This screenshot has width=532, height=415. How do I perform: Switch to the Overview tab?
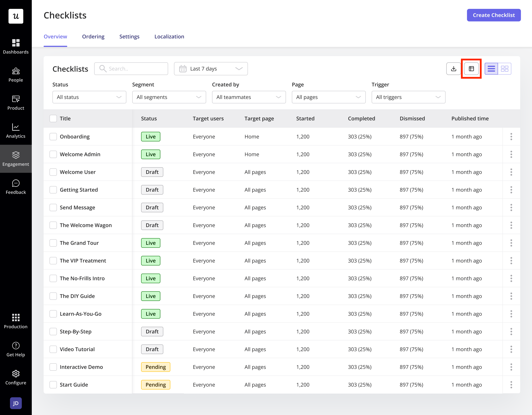coord(55,37)
